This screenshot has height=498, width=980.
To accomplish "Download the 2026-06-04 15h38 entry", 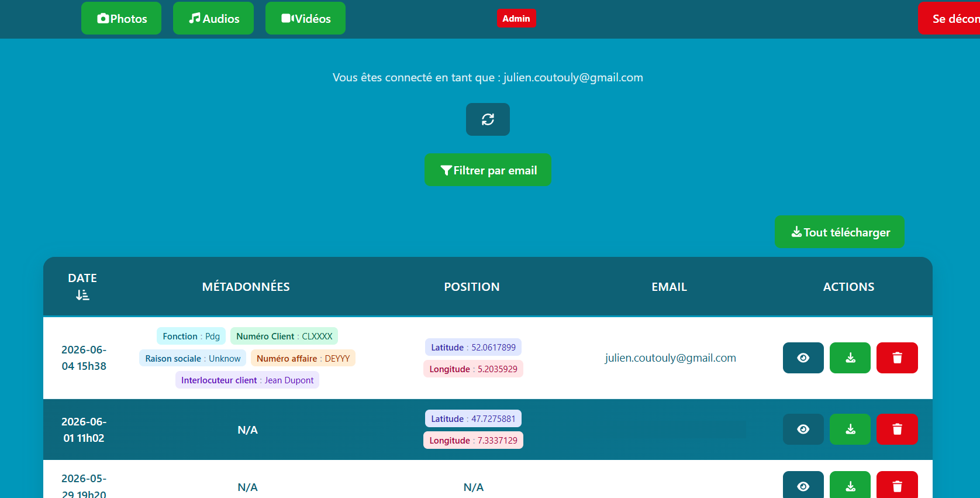I will coord(850,358).
